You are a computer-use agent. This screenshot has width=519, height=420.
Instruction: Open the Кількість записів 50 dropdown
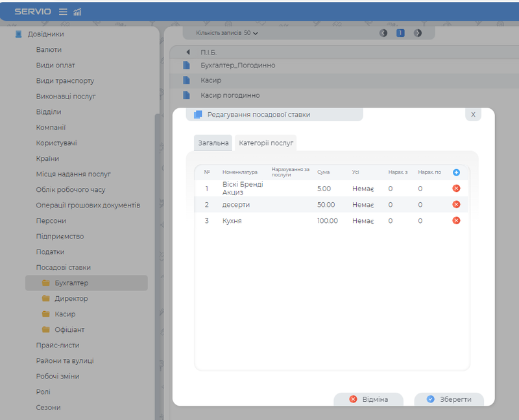(x=226, y=33)
